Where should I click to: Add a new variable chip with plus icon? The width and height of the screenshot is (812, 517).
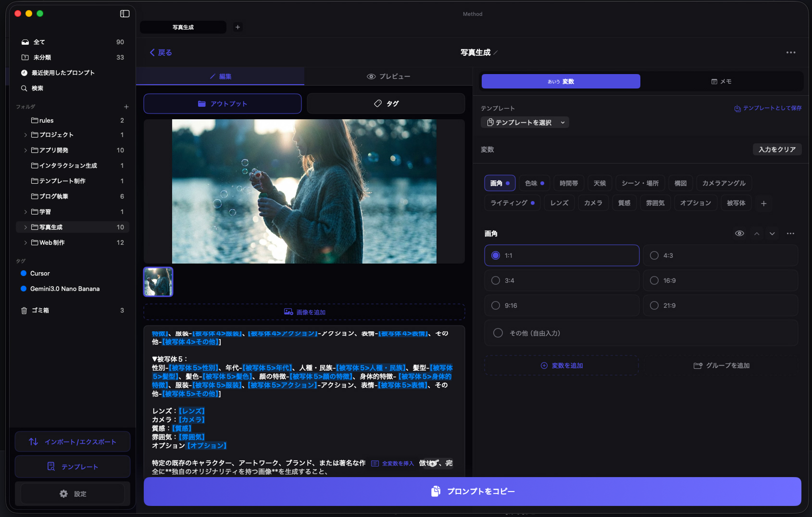(x=763, y=203)
